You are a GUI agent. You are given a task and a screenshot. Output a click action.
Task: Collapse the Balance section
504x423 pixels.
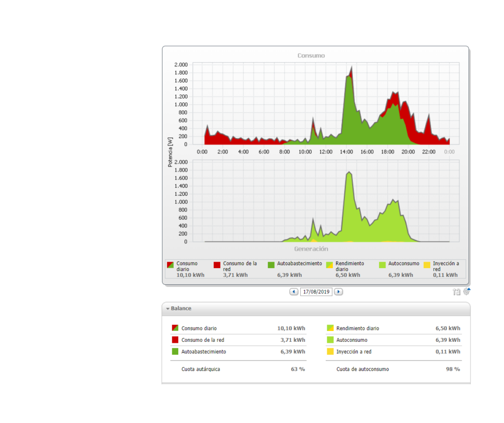[x=168, y=309]
